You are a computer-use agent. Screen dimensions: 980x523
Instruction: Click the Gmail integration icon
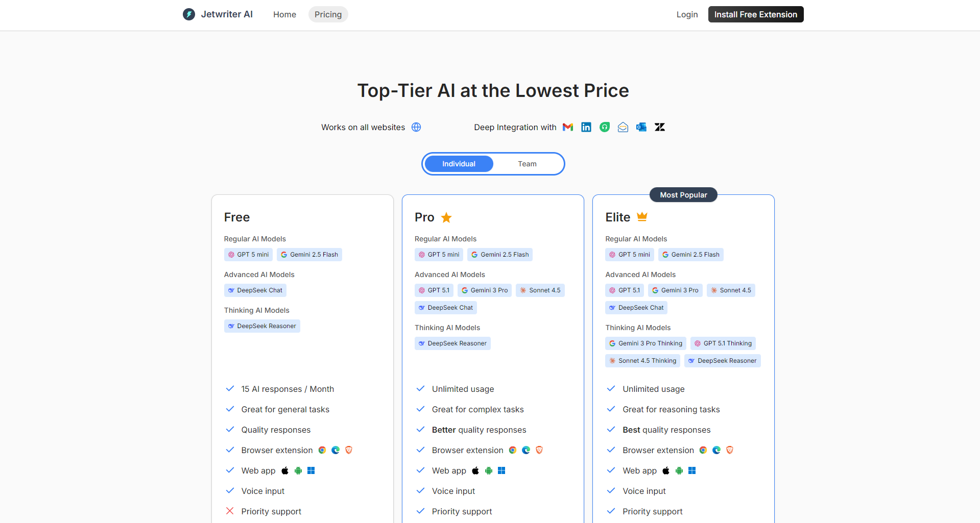pyautogui.click(x=568, y=127)
